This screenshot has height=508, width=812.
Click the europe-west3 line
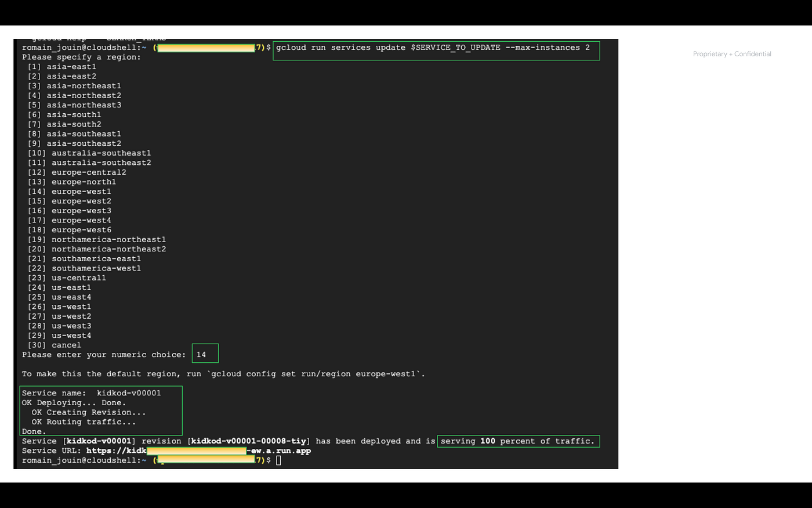click(x=70, y=210)
